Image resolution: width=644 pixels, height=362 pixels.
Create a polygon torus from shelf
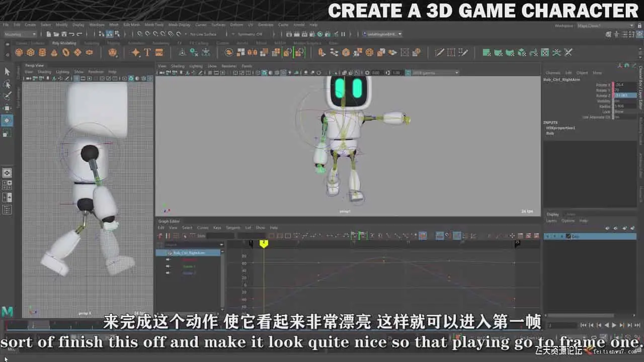66,52
